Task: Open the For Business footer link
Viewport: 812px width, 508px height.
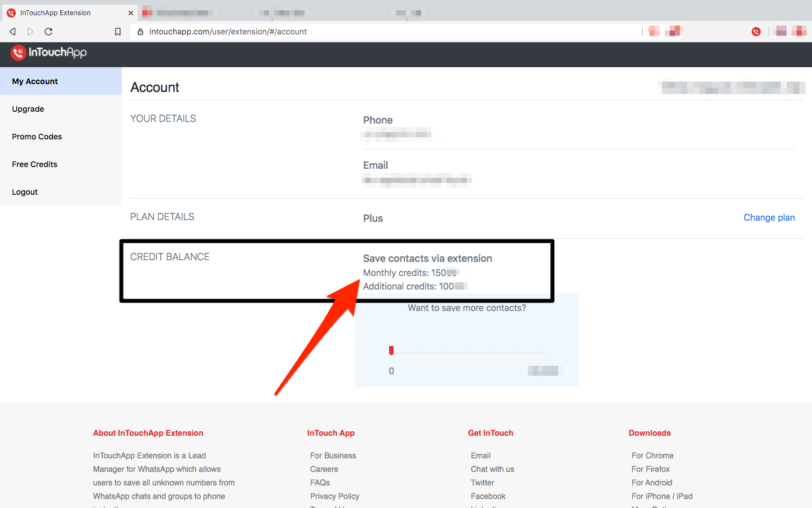Action: 333,456
